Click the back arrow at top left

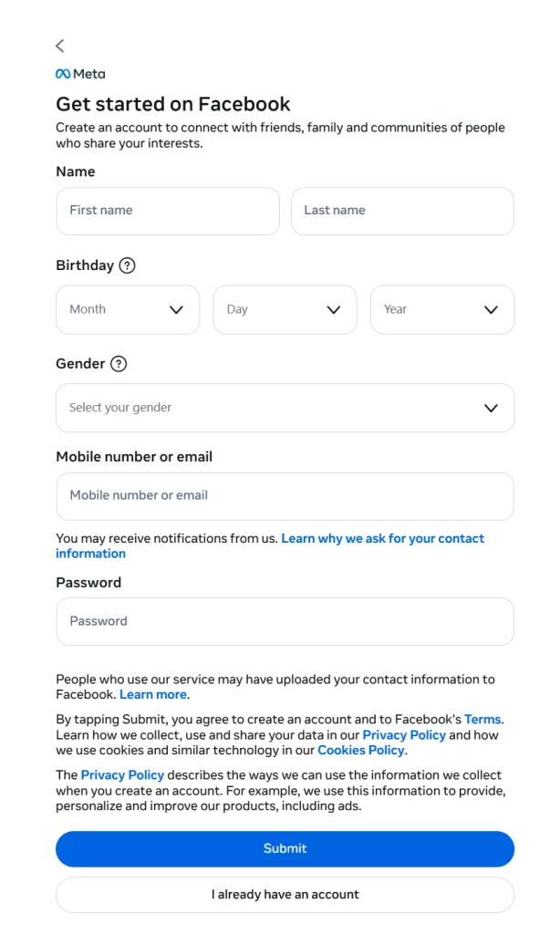(59, 46)
